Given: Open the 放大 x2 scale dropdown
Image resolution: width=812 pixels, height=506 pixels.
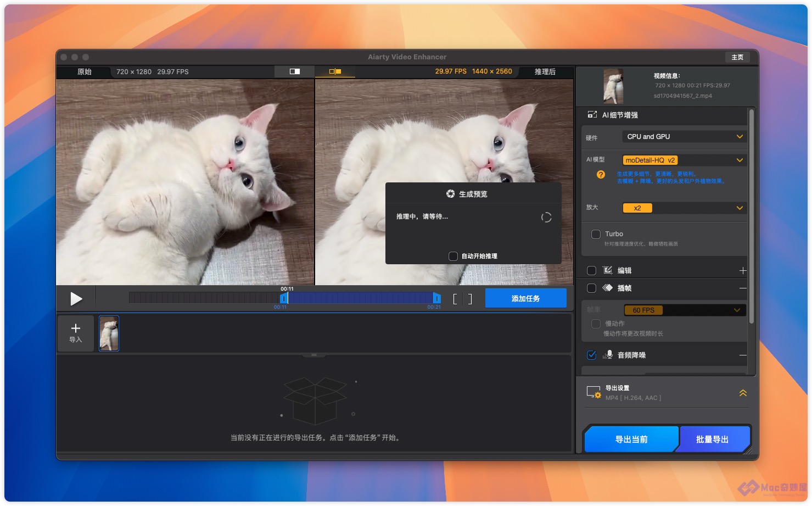Looking at the screenshot, I should coord(684,208).
